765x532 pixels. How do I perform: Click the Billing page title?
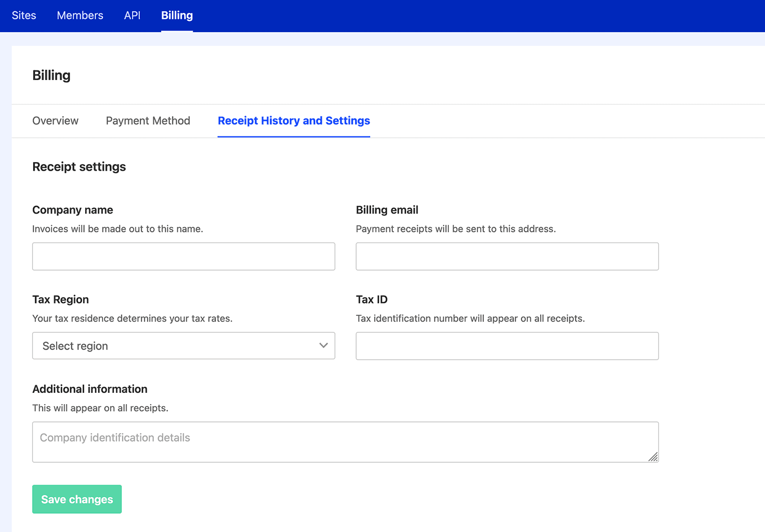coord(51,75)
